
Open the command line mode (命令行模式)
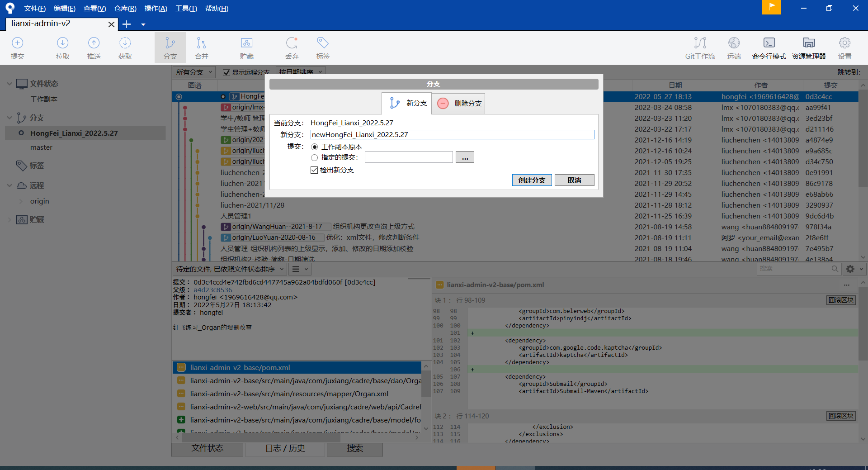pos(769,48)
